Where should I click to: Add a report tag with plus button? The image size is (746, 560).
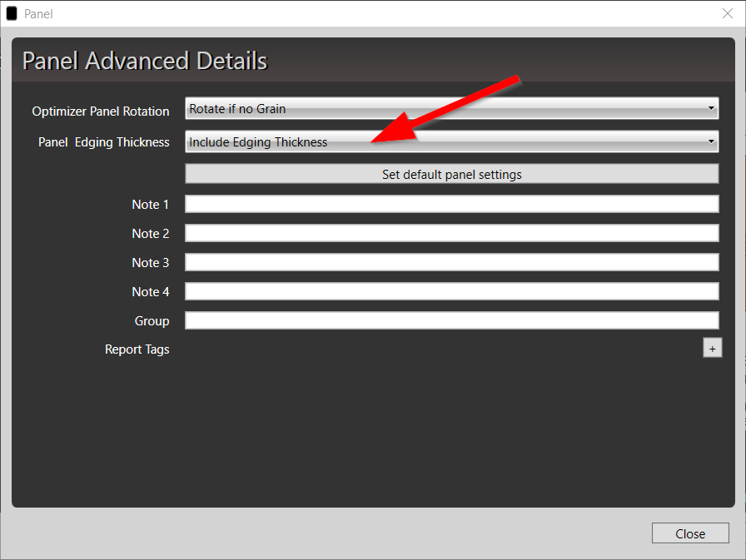click(712, 348)
